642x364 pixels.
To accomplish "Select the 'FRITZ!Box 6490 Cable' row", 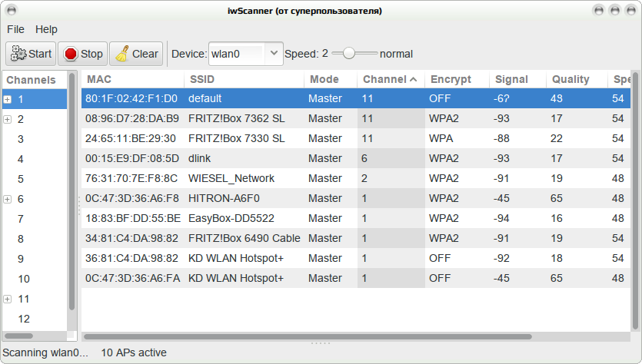I will tap(355, 238).
